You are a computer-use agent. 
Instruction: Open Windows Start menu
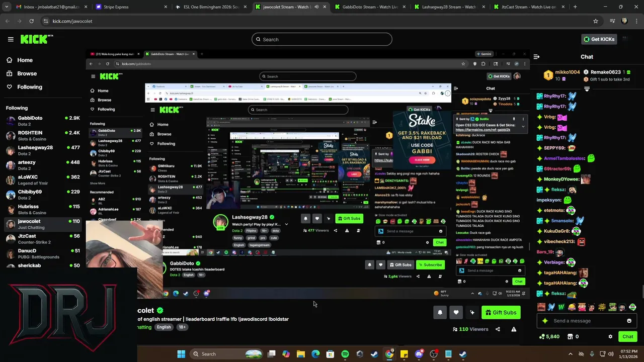coord(181,354)
